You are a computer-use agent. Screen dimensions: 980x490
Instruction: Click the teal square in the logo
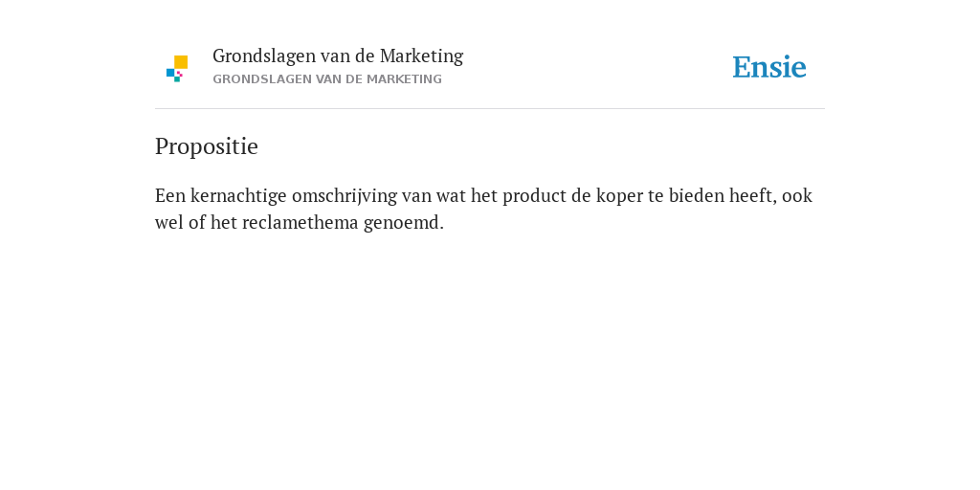(x=177, y=79)
